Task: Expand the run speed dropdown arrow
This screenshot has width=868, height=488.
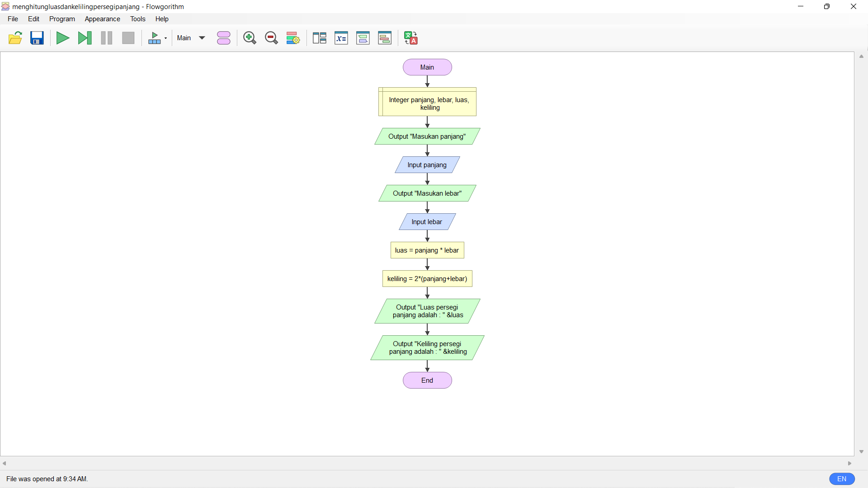Action: pos(165,38)
